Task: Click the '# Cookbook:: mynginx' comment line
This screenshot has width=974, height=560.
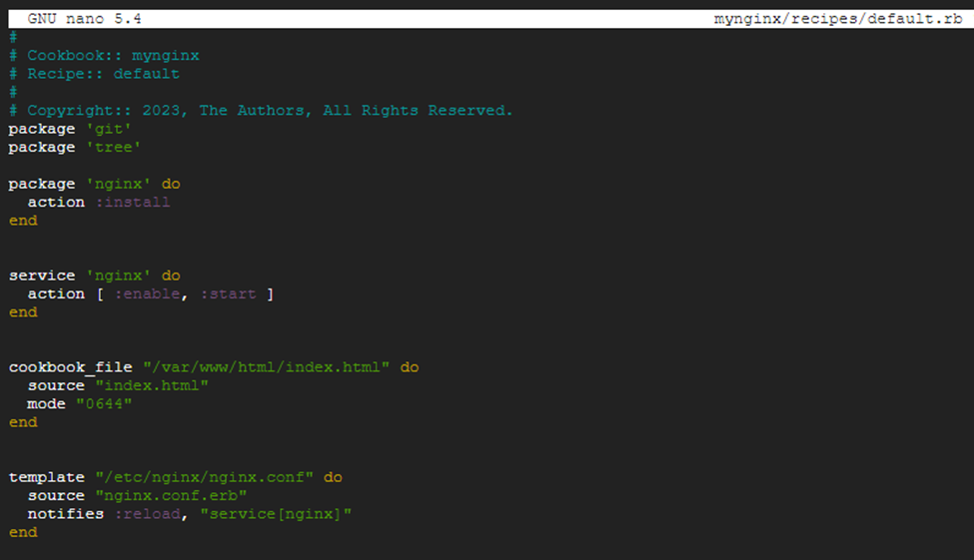Action: point(104,55)
